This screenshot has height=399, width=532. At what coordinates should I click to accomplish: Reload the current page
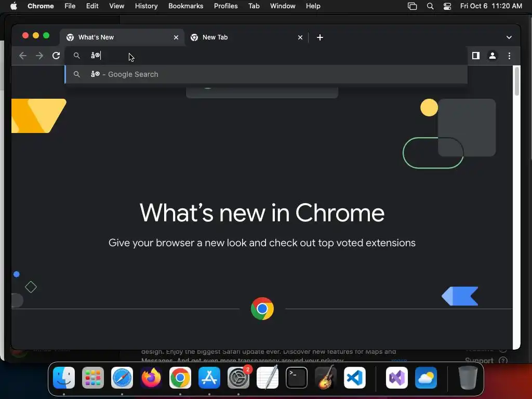[x=56, y=56]
